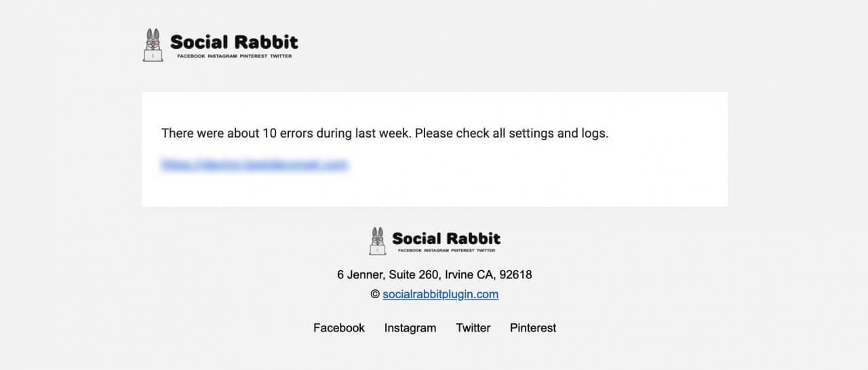Image resolution: width=868 pixels, height=370 pixels.
Task: Click the rabbit mascot icon in header logo
Action: point(153,45)
